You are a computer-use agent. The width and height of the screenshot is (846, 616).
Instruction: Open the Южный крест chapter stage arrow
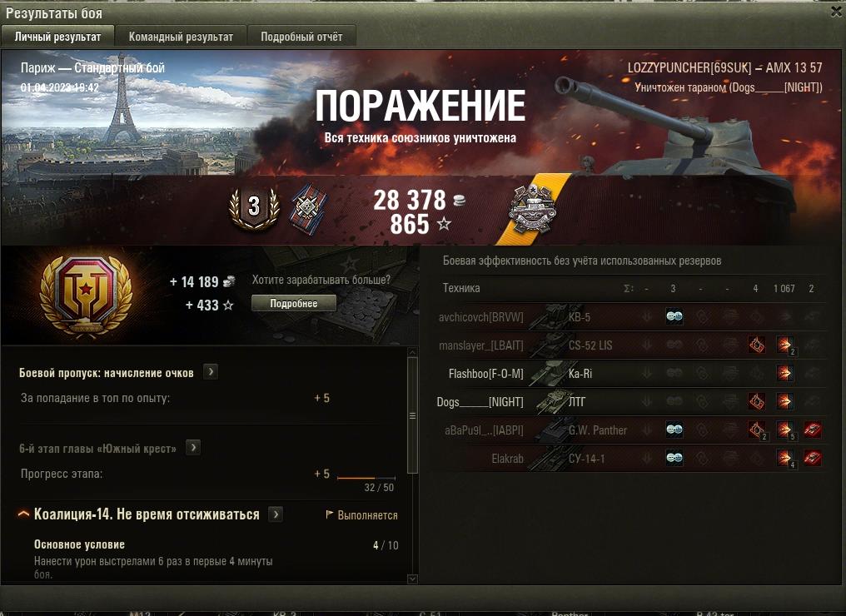tap(193, 447)
